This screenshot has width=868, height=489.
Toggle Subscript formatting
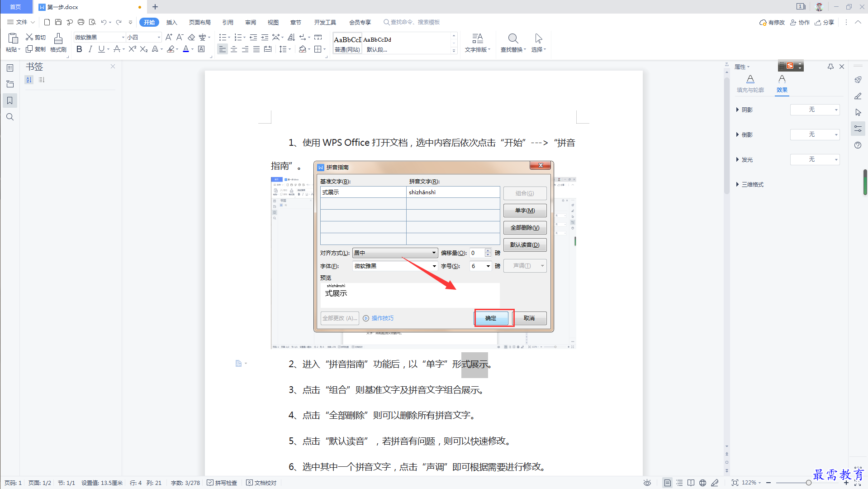(x=144, y=49)
